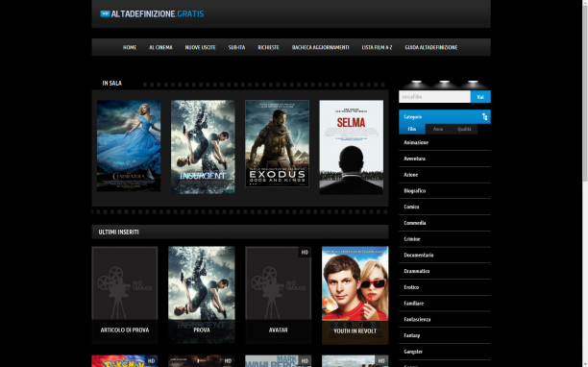The width and height of the screenshot is (588, 367).
Task: Open the Cenerentola poster in In Sala
Action: click(129, 146)
